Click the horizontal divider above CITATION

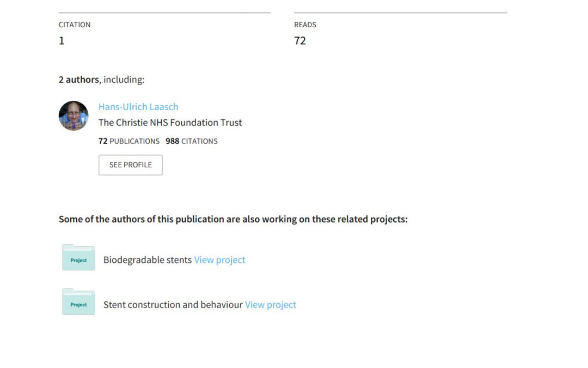164,13
